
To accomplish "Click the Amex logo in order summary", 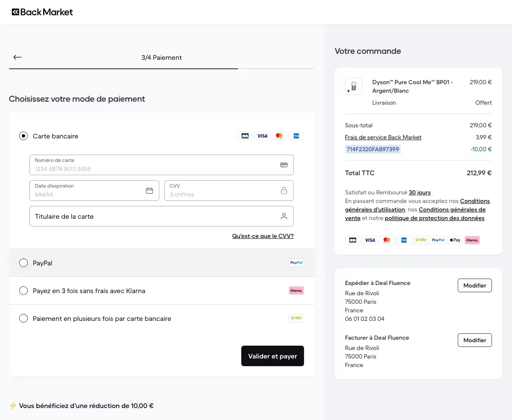I will [404, 240].
